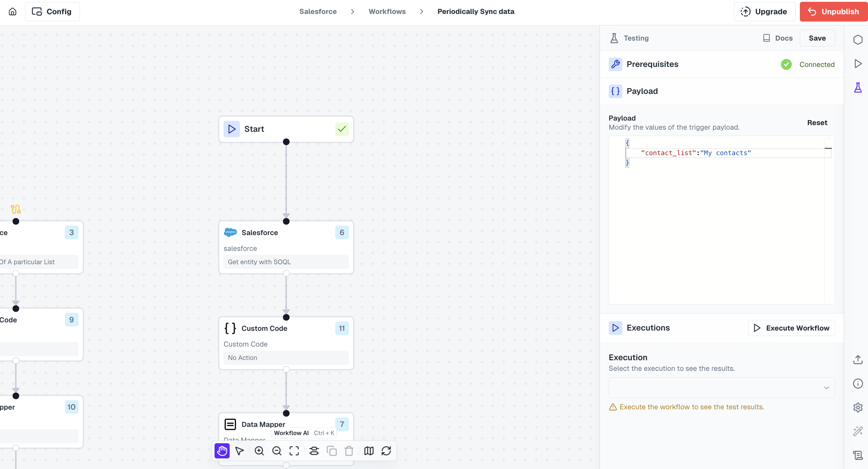Zoom out of the workflow canvas
The width and height of the screenshot is (868, 469).
click(277, 451)
